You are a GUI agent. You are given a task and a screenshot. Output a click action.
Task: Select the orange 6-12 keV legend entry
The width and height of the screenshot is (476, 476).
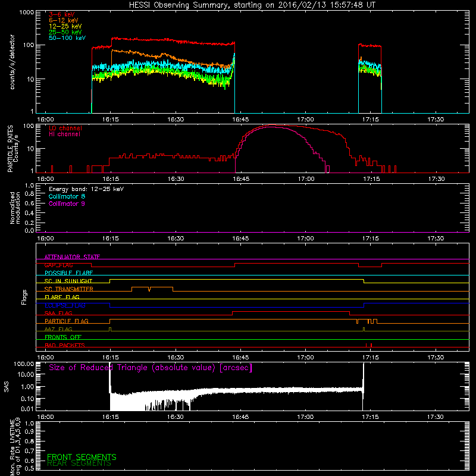64,20
